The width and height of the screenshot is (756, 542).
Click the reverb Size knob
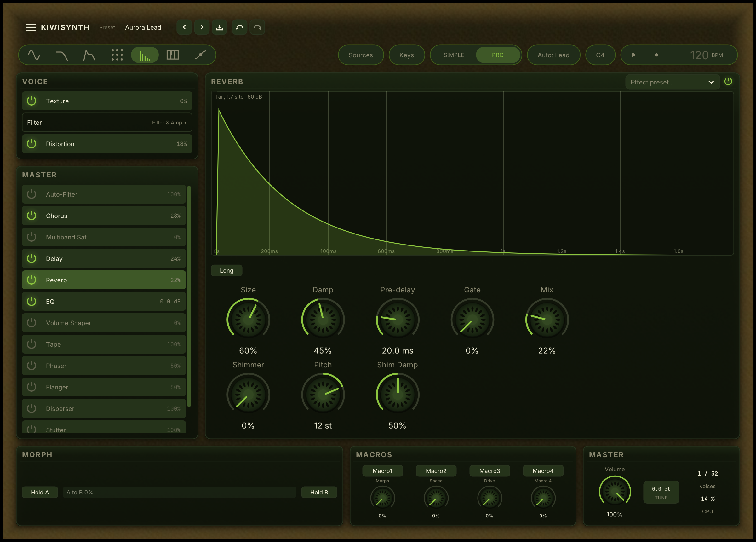[x=248, y=319]
